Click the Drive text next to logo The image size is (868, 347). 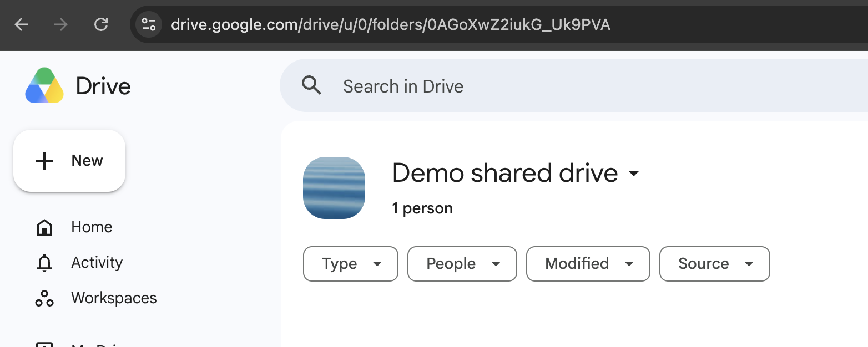click(x=103, y=86)
